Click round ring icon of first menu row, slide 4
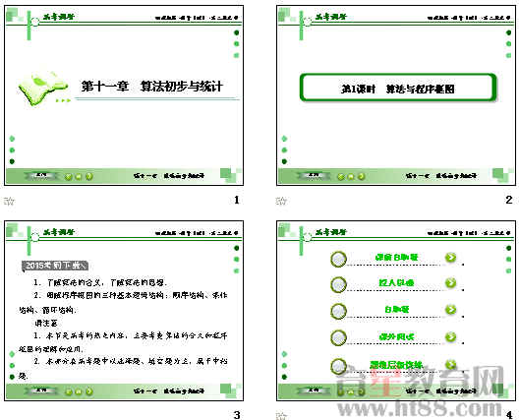 click(x=338, y=259)
